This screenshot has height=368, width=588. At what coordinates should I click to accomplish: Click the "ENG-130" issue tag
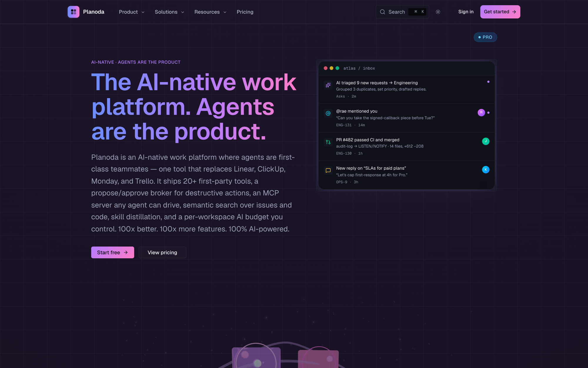344,153
